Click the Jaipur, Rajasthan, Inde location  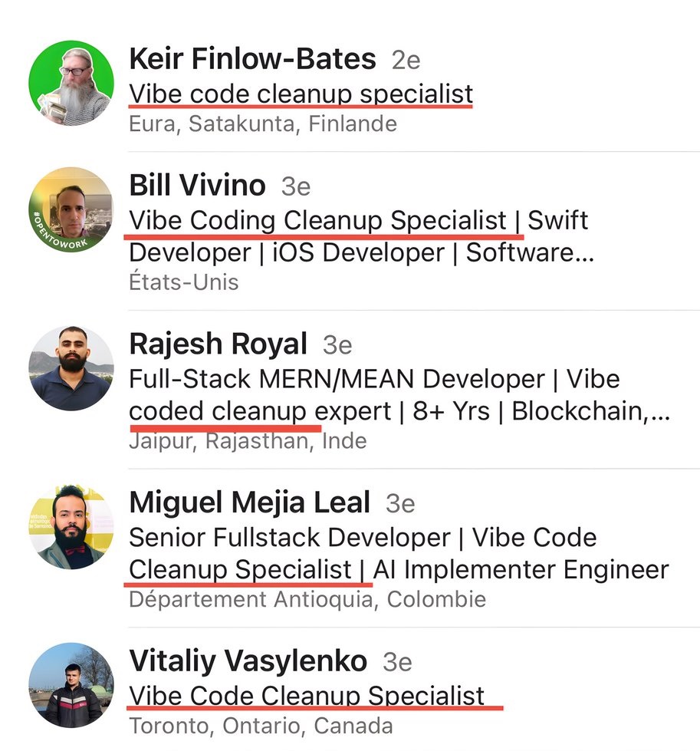pyautogui.click(x=248, y=440)
